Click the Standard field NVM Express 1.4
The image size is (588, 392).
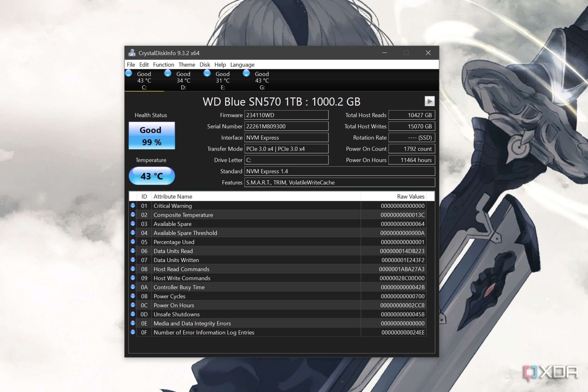pos(340,171)
